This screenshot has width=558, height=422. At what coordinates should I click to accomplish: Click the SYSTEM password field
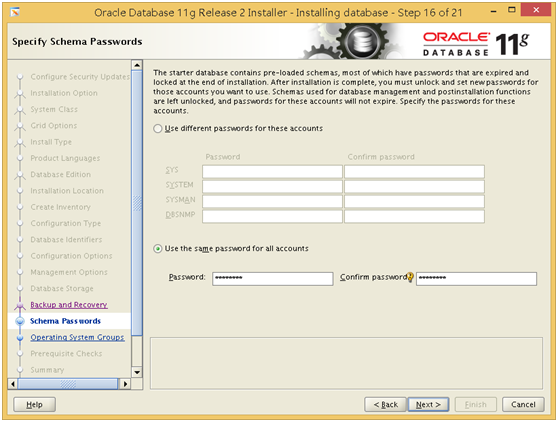pyautogui.click(x=272, y=186)
